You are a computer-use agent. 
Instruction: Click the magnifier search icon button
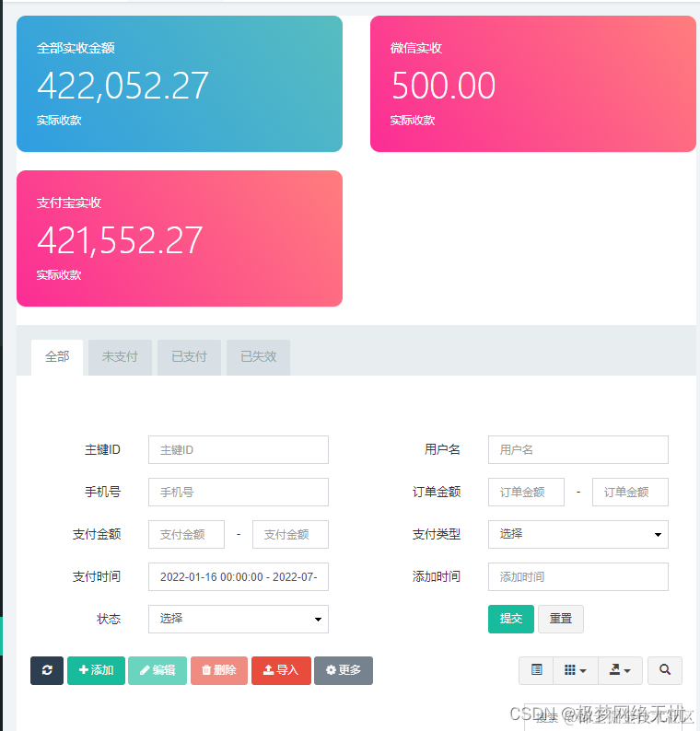click(x=665, y=670)
